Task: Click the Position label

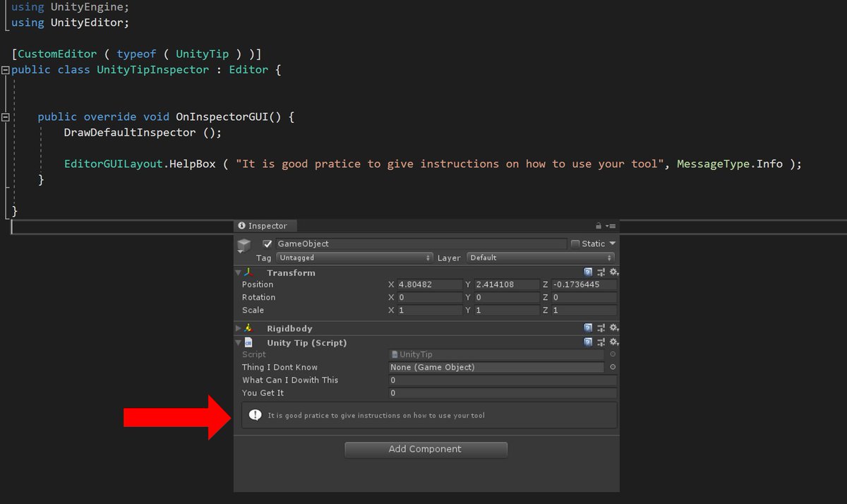Action: pos(258,284)
